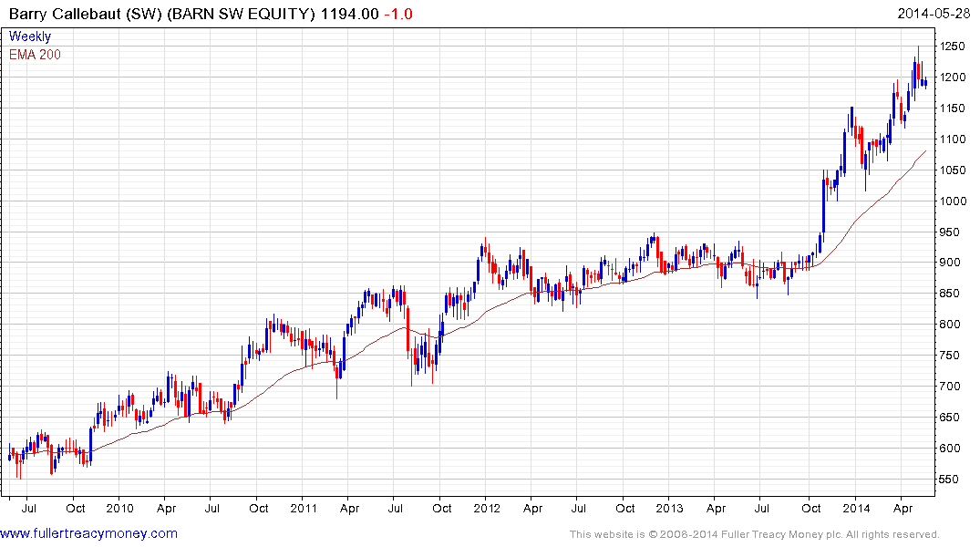The image size is (980, 547).
Task: Click the EMA 200 legend label
Action: click(35, 55)
